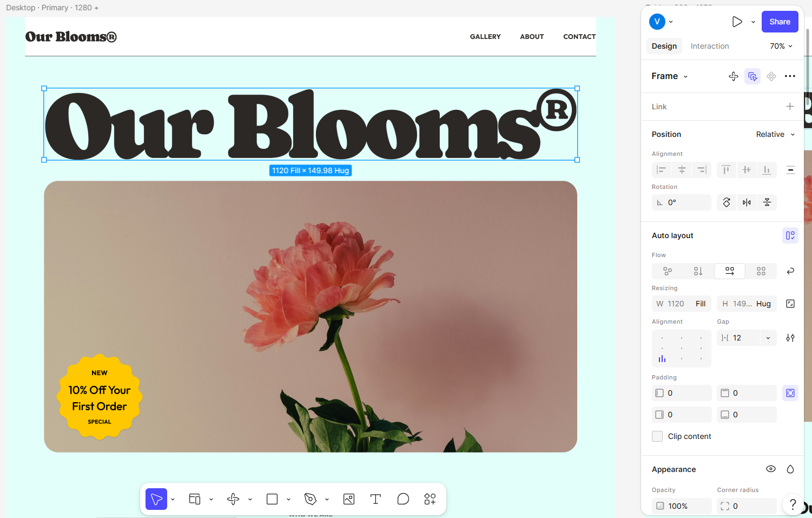This screenshot has height=518, width=812.
Task: Click the Gap 12 input field
Action: click(x=738, y=338)
